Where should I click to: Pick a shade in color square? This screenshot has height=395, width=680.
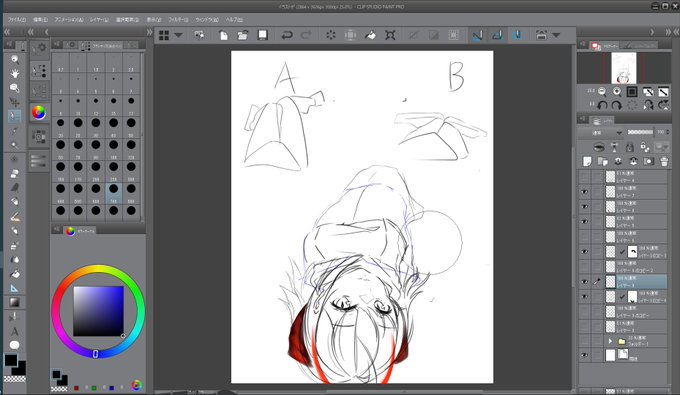(x=98, y=311)
